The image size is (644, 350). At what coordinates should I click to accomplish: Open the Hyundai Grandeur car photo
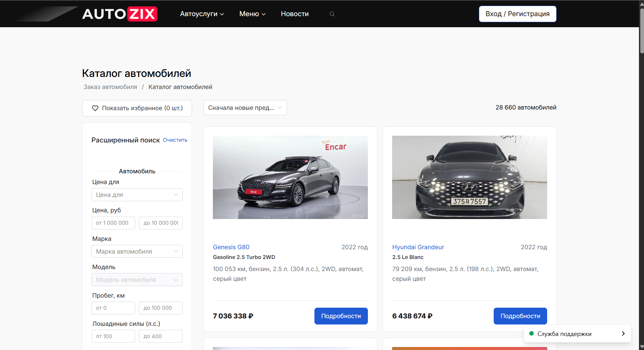[x=469, y=177]
